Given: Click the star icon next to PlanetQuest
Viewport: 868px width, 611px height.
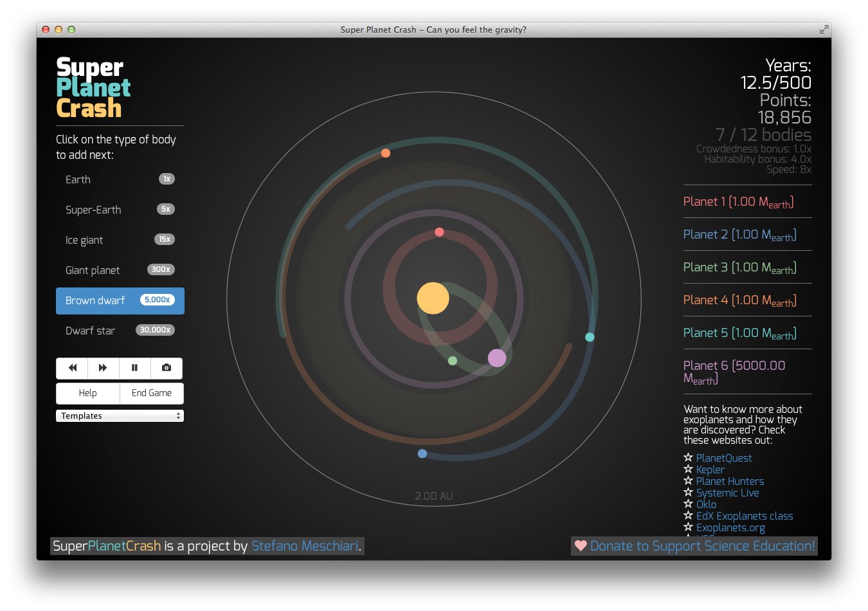Looking at the screenshot, I should (688, 458).
